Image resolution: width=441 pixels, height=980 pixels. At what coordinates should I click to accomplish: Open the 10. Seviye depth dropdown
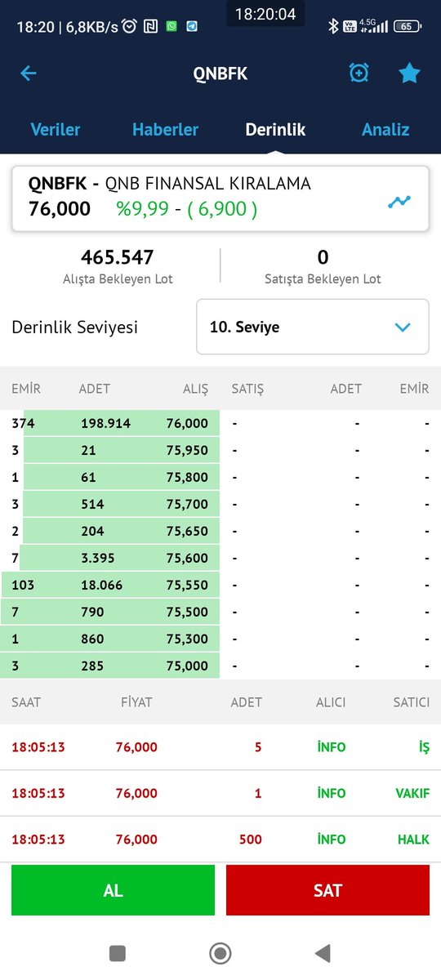click(x=313, y=327)
